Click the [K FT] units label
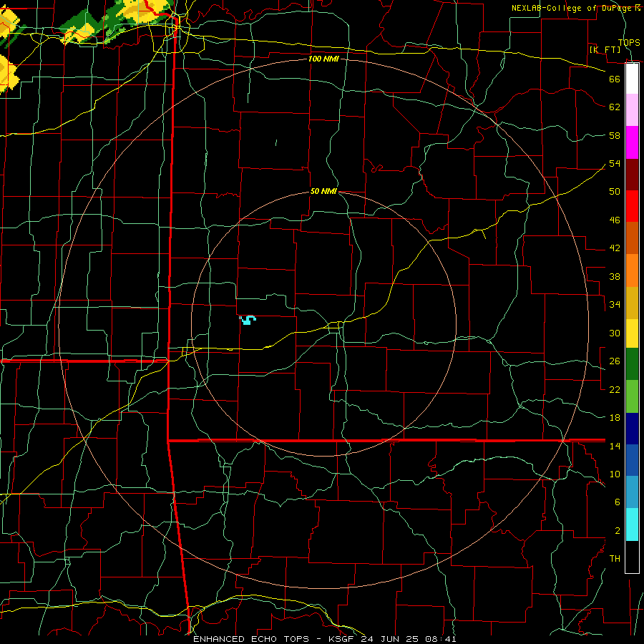The width and height of the screenshot is (644, 644). [605, 49]
